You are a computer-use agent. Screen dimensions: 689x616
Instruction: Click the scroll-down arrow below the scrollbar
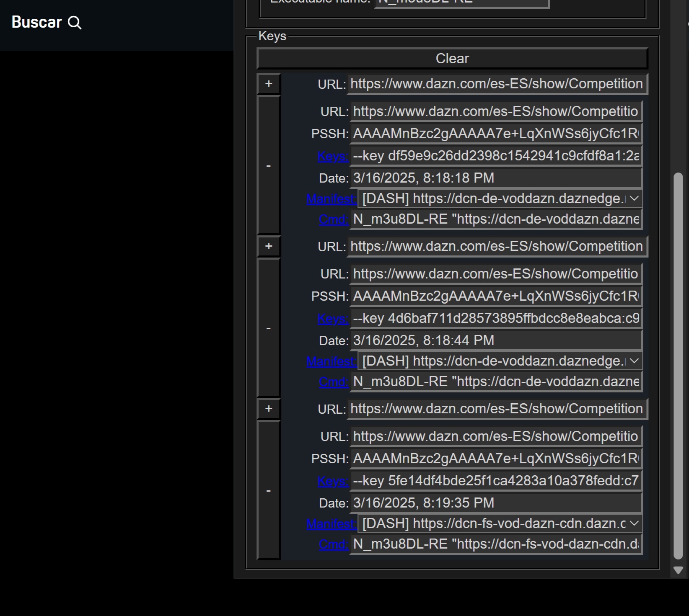click(x=678, y=570)
